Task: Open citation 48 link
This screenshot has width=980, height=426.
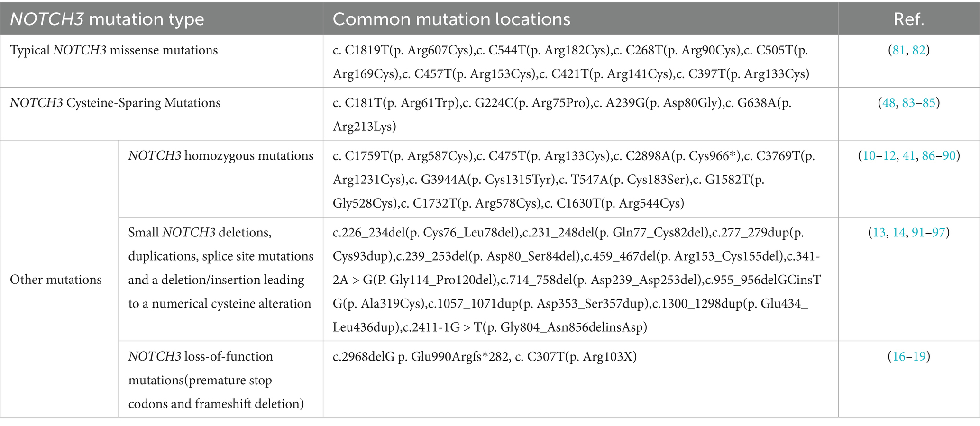Action: tap(889, 103)
